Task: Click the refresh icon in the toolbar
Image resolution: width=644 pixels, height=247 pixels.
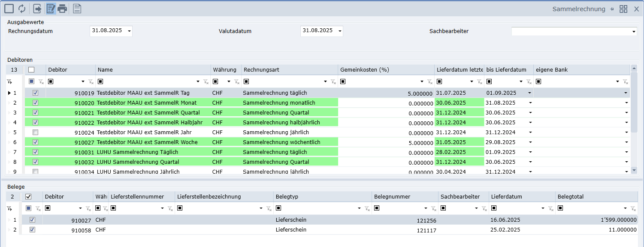Action: (x=22, y=9)
